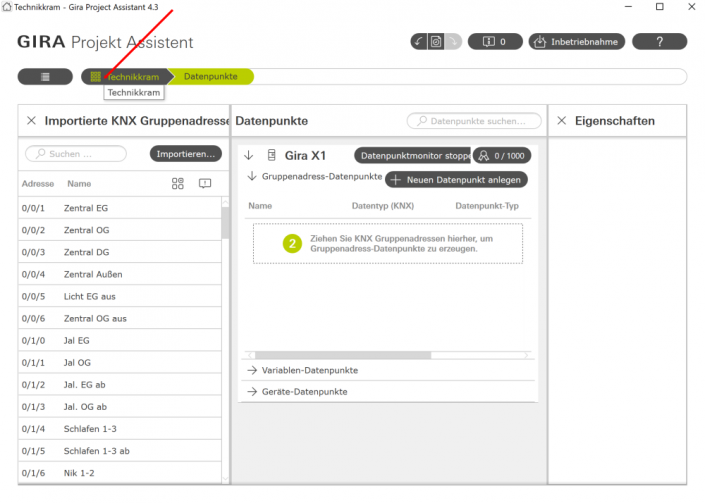This screenshot has height=503, width=705.
Task: Open the help question mark button
Action: point(659,42)
